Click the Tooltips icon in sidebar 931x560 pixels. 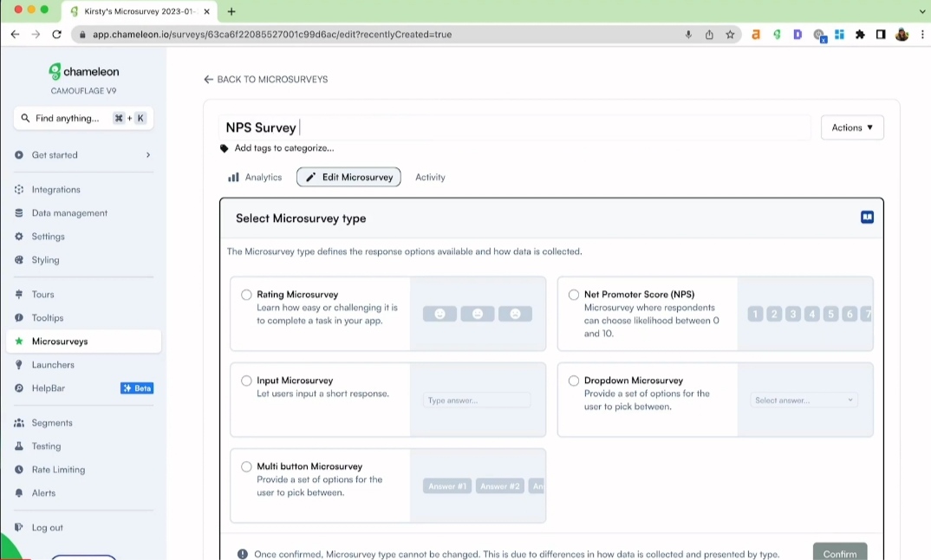(x=19, y=318)
